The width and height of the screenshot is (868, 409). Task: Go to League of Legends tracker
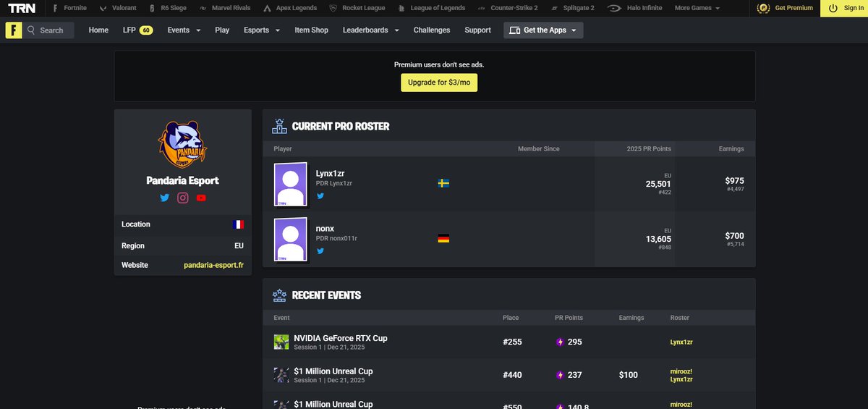pos(432,8)
